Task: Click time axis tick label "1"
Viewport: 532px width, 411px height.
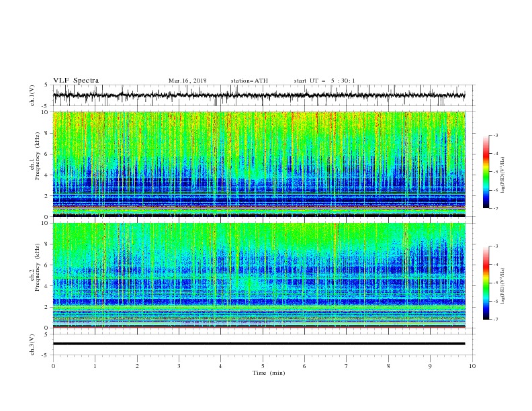Action: [x=95, y=366]
